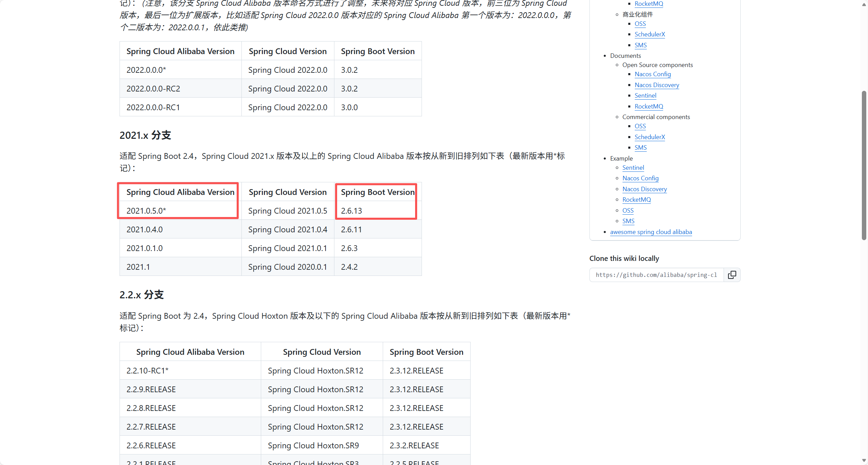Screen dimensions: 868x465
Task: Open OSS link under 商业化组件
Action: [640, 24]
